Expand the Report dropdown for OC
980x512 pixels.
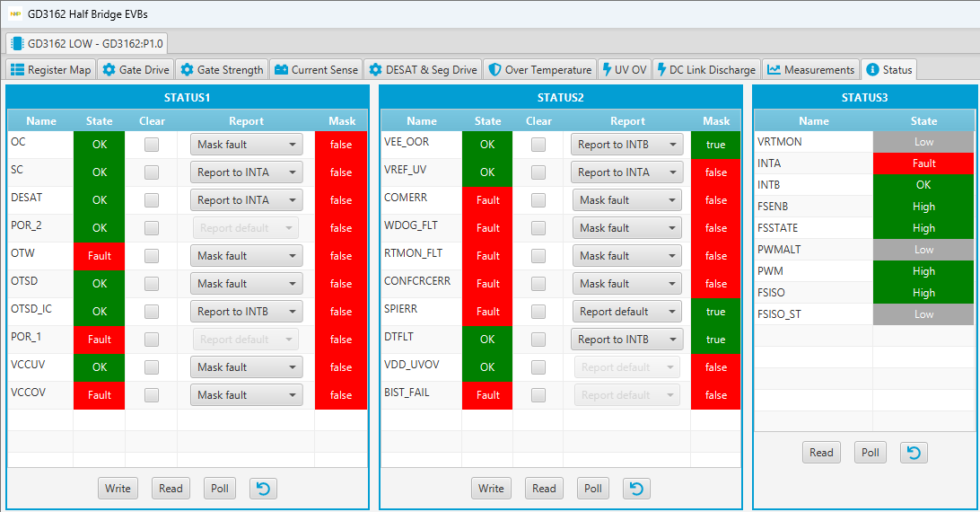click(x=246, y=145)
